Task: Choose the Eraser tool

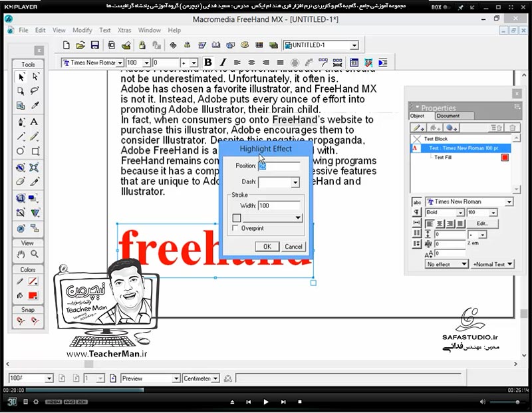Action: [21, 181]
